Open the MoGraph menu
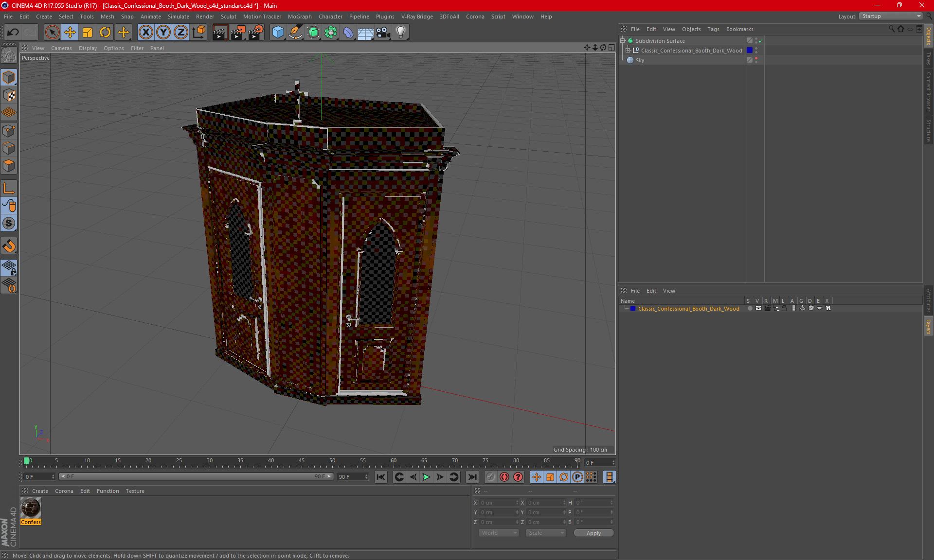Screen dimensions: 934x560 click(x=300, y=17)
